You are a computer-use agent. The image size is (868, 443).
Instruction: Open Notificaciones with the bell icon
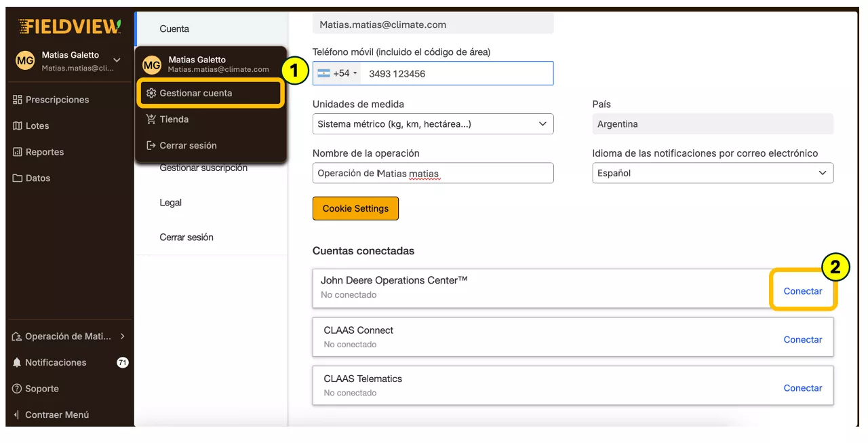(x=56, y=362)
